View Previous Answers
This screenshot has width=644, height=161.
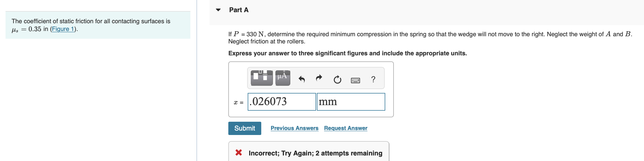point(294,128)
